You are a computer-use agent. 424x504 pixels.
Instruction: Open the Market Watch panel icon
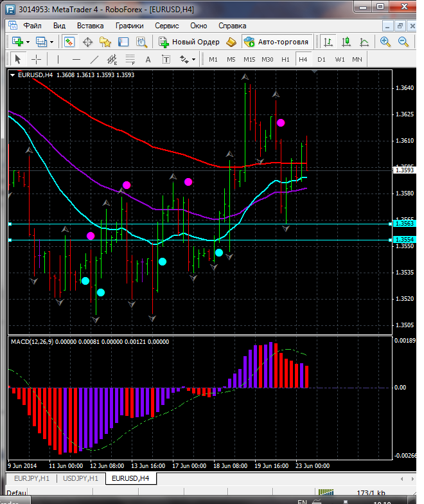click(x=69, y=42)
